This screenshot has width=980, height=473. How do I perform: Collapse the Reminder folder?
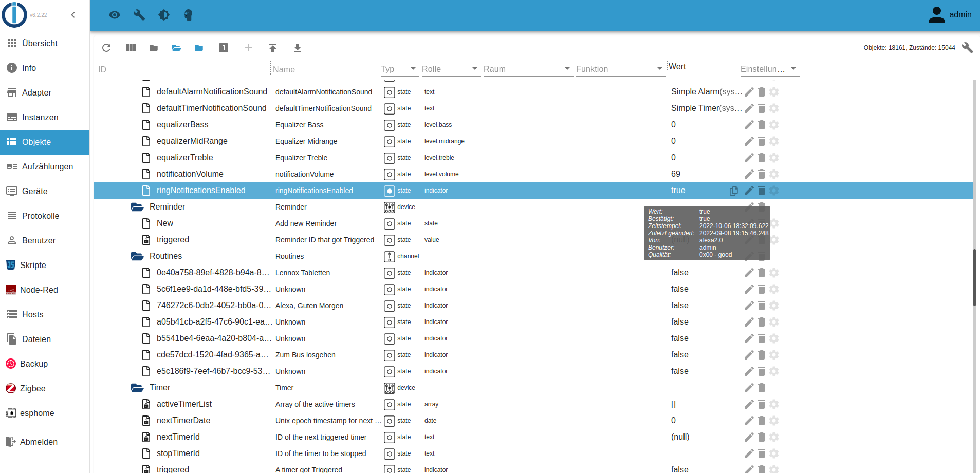point(137,207)
